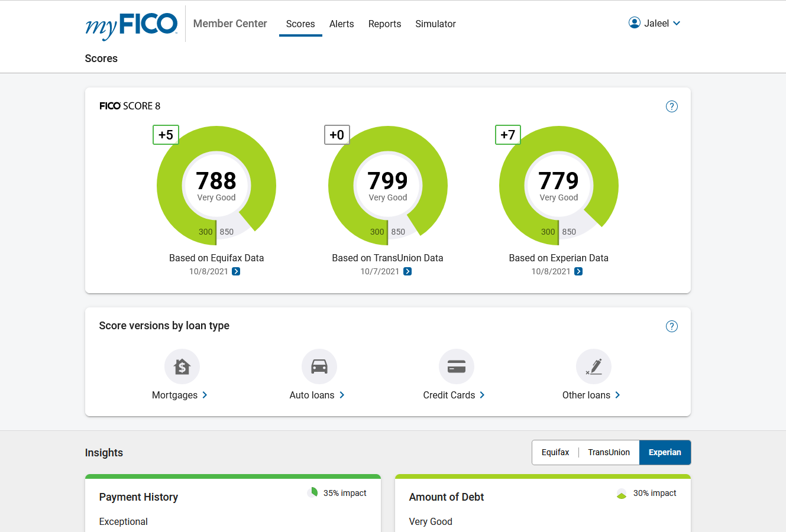The width and height of the screenshot is (786, 532).
Task: Open help icon for FICO Score 8
Action: point(672,106)
